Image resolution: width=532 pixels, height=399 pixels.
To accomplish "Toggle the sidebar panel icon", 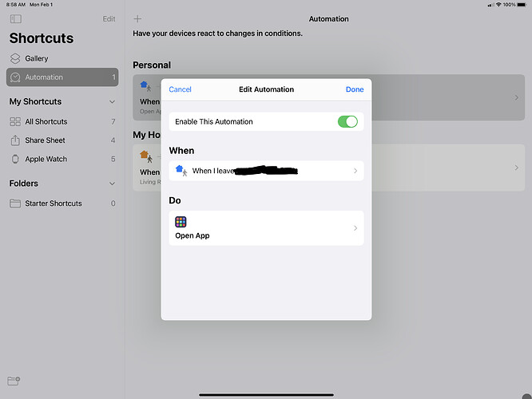I will pyautogui.click(x=16, y=18).
